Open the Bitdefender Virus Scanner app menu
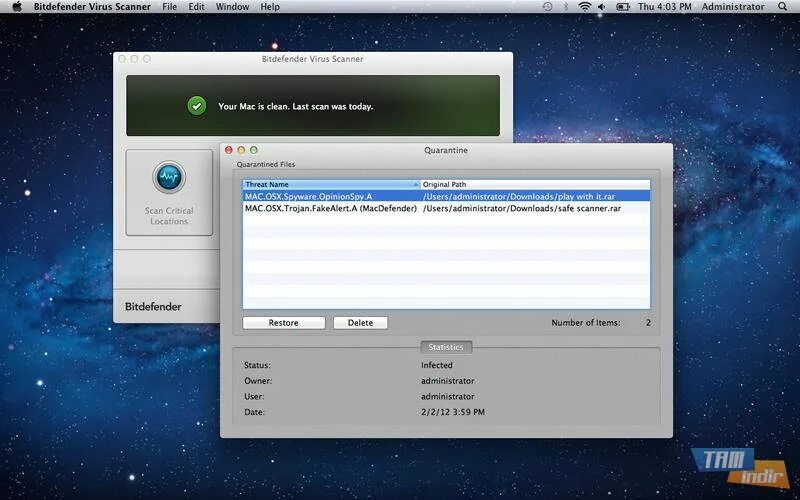Image resolution: width=800 pixels, height=500 pixels. click(92, 7)
